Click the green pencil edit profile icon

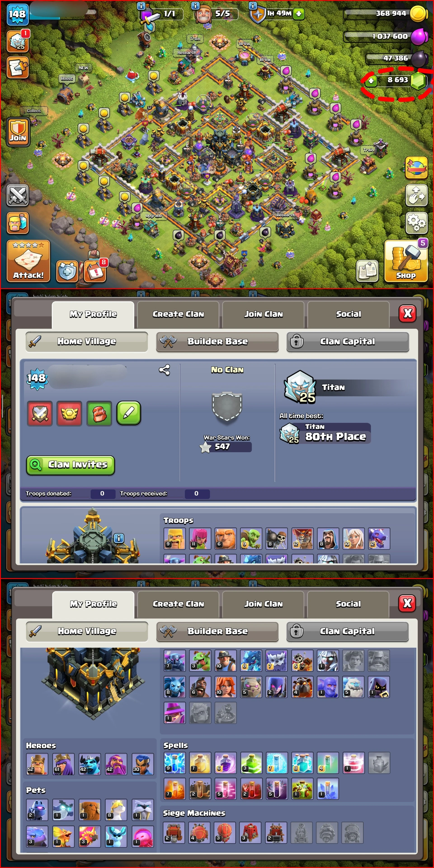pyautogui.click(x=129, y=413)
